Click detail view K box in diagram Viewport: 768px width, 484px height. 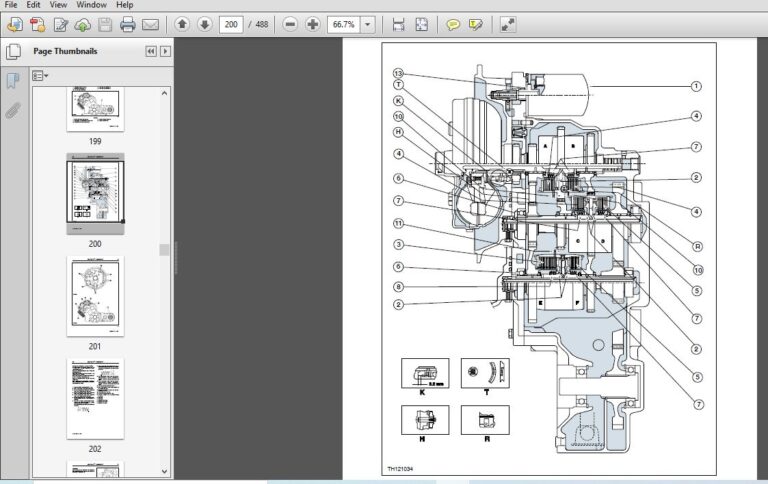[425, 373]
